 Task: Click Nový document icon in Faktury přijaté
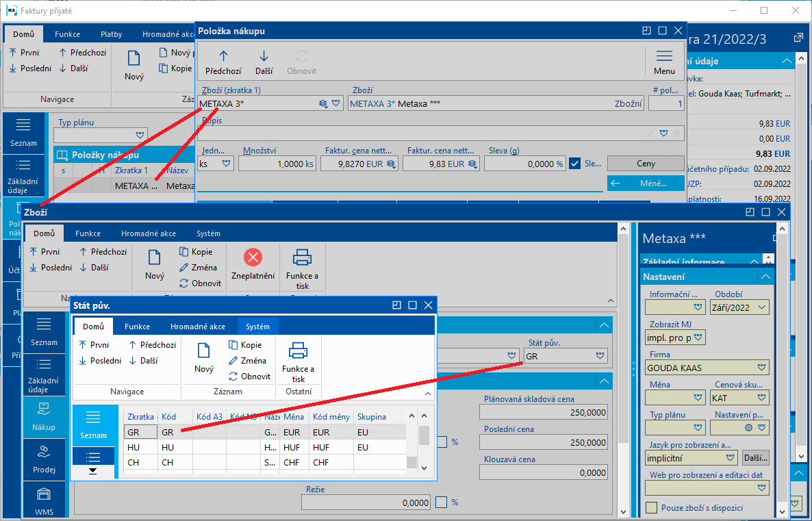134,58
